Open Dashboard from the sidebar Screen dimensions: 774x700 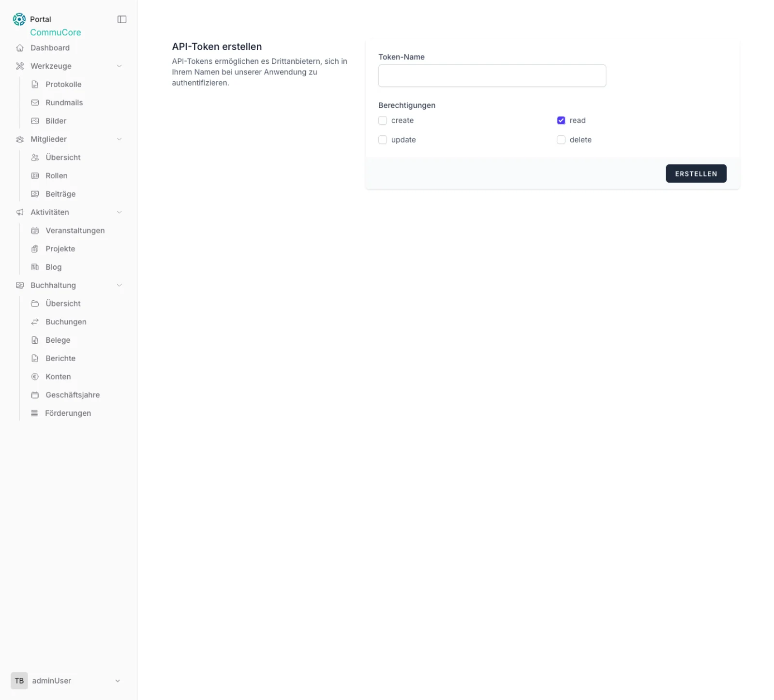point(69,48)
